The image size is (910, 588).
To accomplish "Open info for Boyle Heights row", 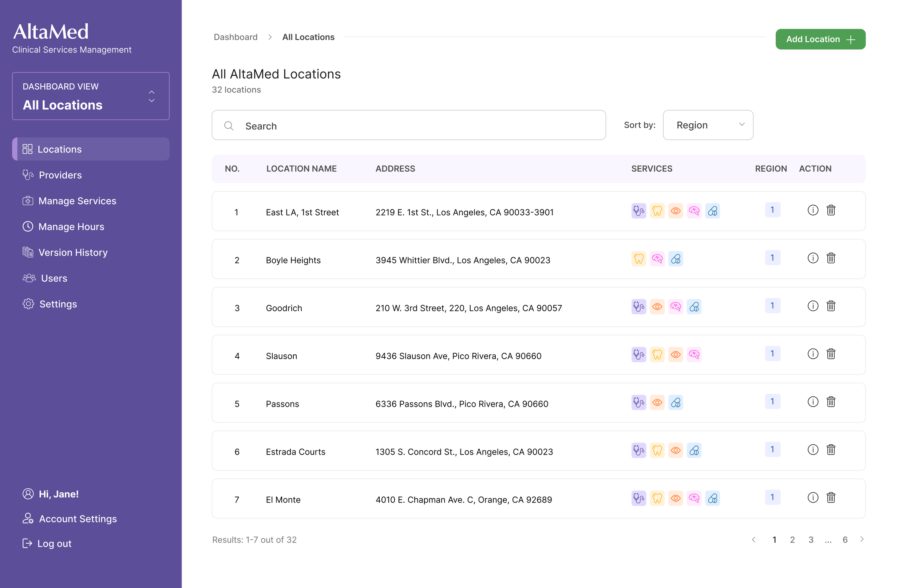I will click(x=812, y=258).
